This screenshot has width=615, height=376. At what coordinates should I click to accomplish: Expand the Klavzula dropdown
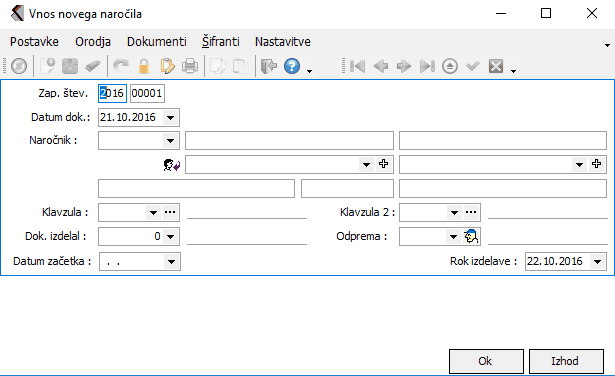coord(153,213)
